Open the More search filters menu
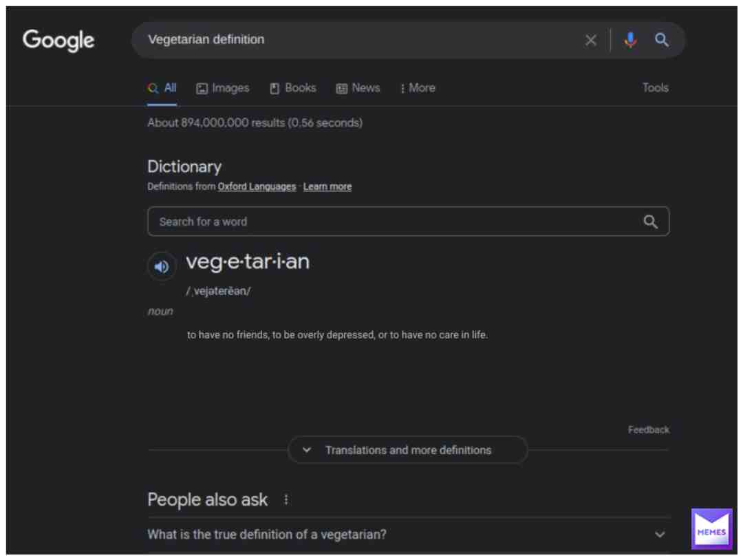 tap(418, 88)
